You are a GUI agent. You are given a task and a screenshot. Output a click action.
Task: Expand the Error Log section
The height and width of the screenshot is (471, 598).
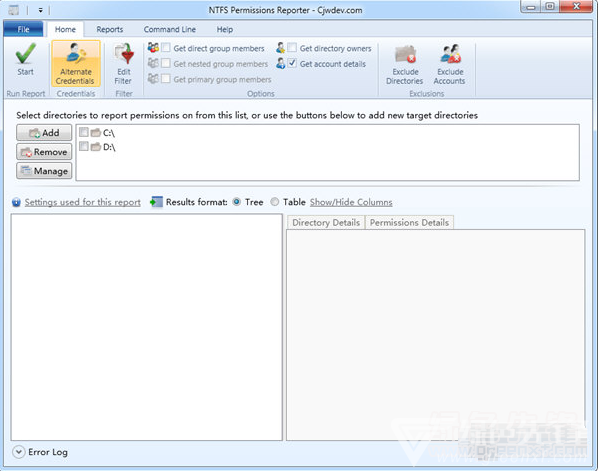coord(18,452)
